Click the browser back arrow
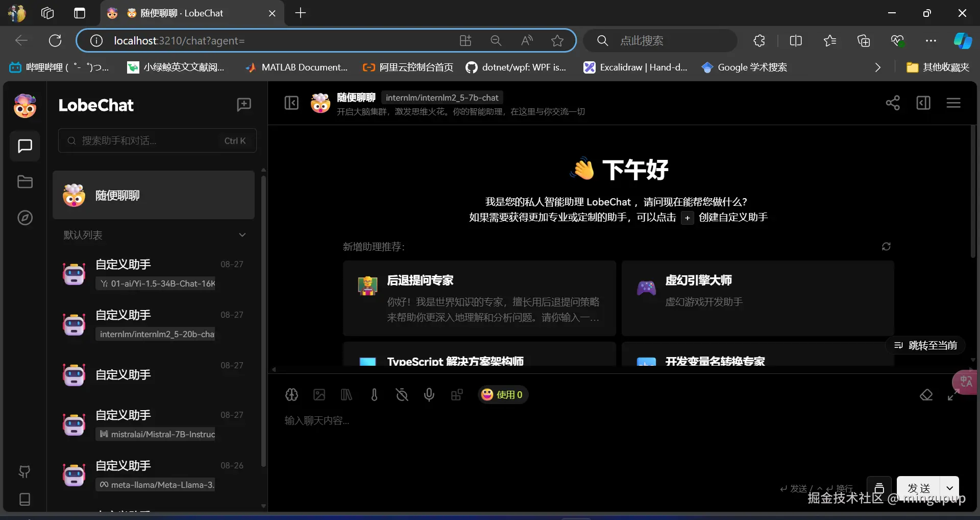The image size is (980, 520). pos(21,40)
